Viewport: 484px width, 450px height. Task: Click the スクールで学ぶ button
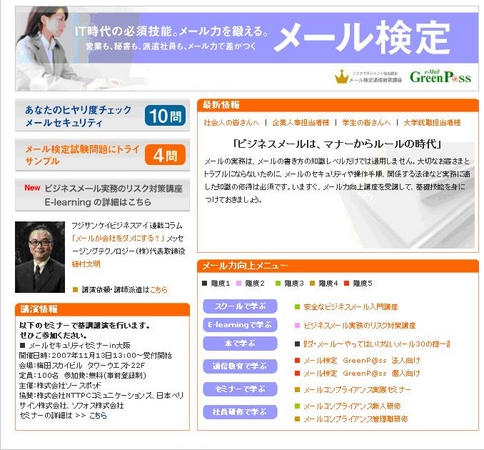240,306
